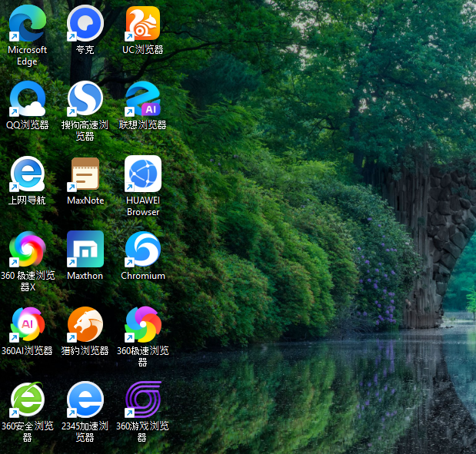Viewport: 476px width, 454px height.
Task: Click the "Microsoft Edge" label text
Action: click(x=28, y=55)
